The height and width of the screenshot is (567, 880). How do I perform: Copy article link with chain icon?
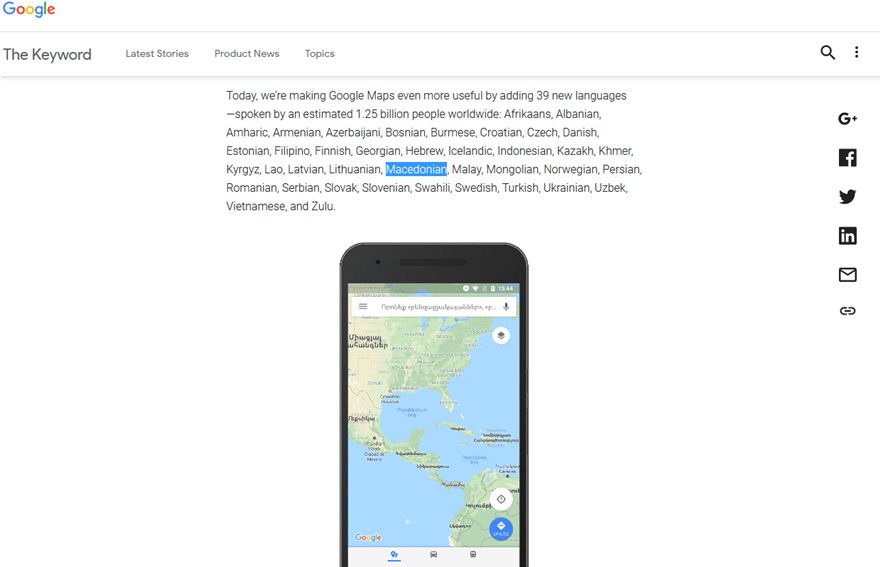click(x=847, y=311)
